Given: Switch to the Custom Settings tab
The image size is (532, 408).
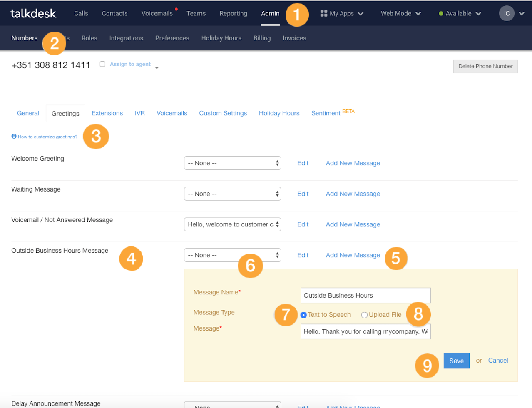Looking at the screenshot, I should (223, 113).
